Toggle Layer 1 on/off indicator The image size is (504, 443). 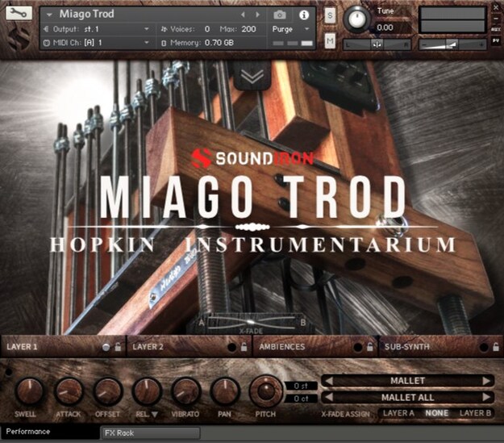click(x=106, y=347)
